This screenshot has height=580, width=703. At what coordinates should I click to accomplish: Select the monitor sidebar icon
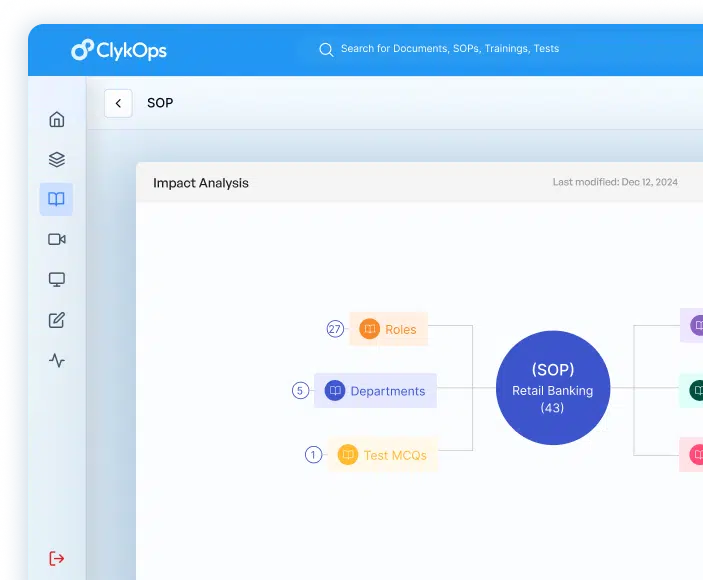57,280
